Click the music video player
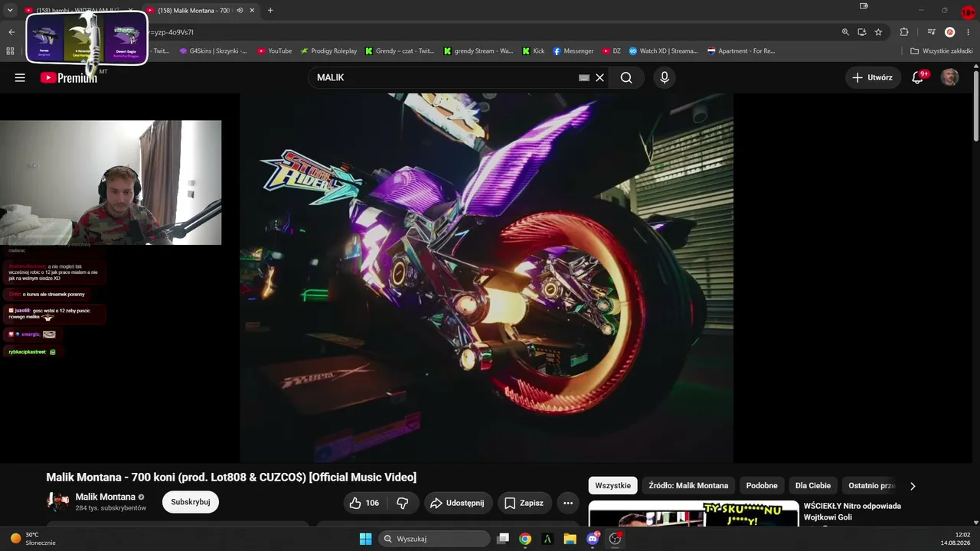The width and height of the screenshot is (980, 551). point(486,278)
